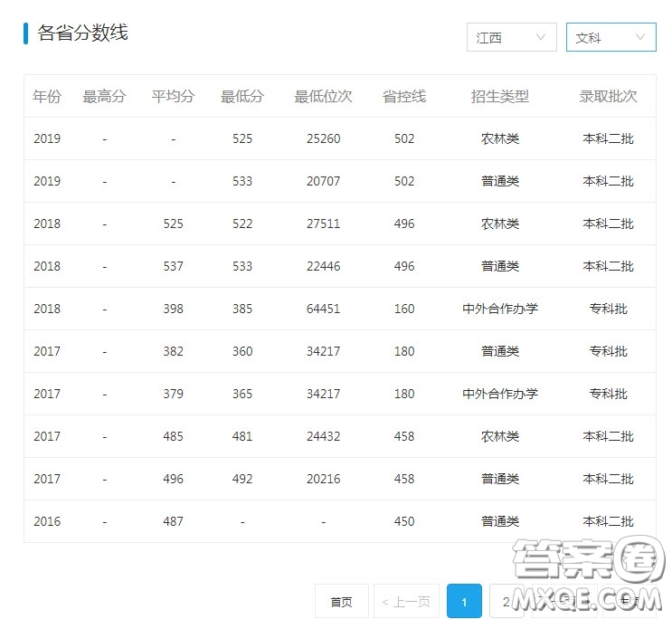672x619 pixels.
Task: Click 农林类 in the 24432 row
Action: coord(500,436)
